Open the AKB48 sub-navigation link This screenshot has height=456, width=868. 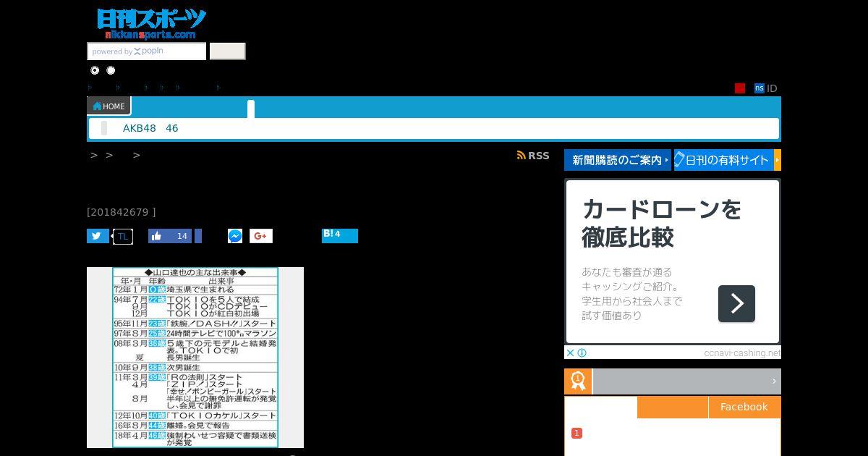tap(140, 128)
